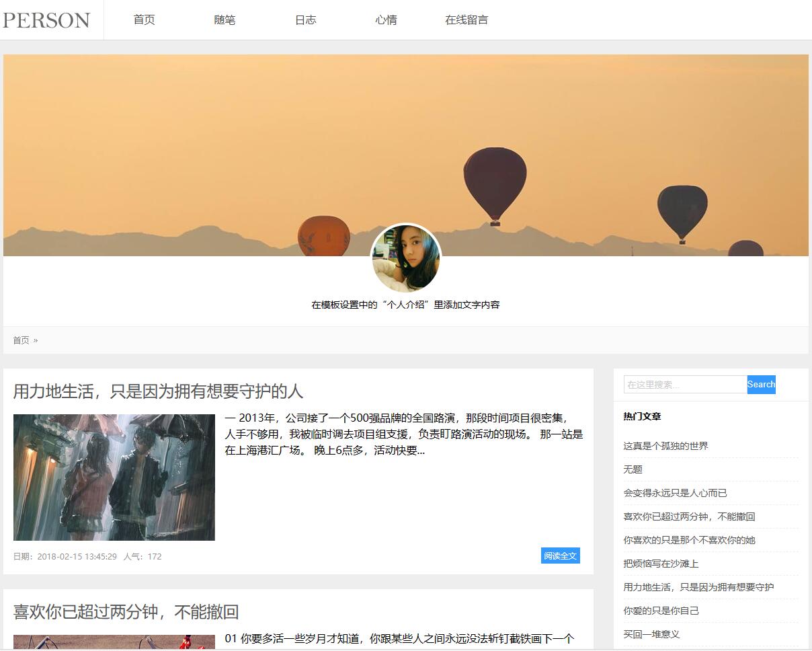
Task: Click the PERSON site logo
Action: point(46,20)
